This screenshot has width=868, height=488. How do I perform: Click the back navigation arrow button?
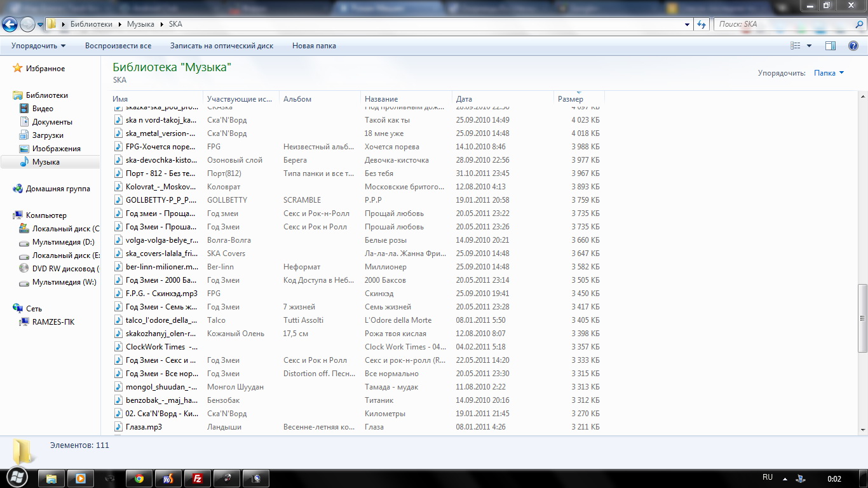[10, 24]
